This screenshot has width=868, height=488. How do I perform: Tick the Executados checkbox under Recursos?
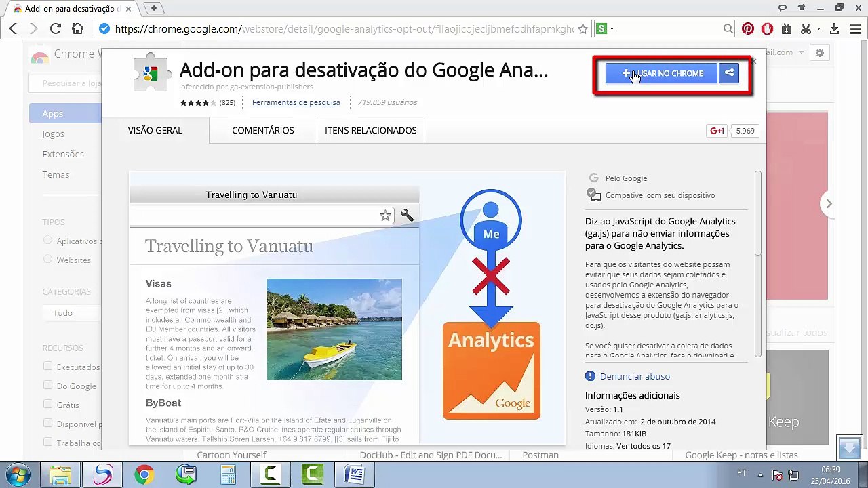pyautogui.click(x=47, y=366)
